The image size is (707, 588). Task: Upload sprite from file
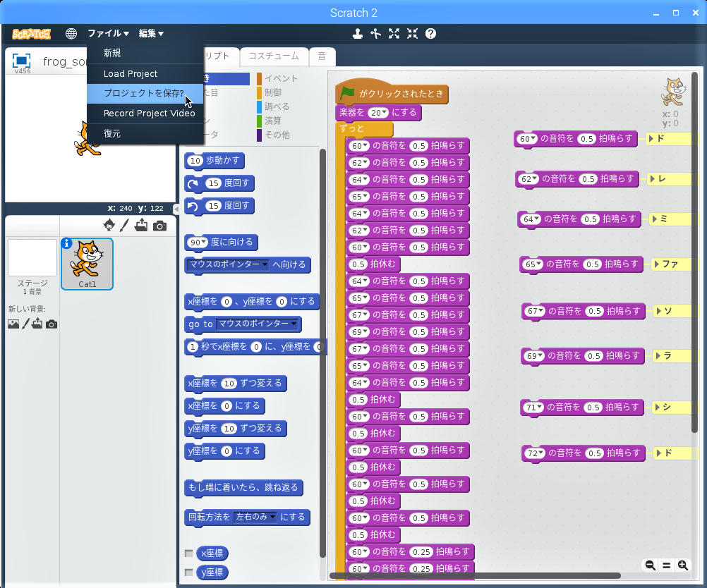click(x=141, y=225)
